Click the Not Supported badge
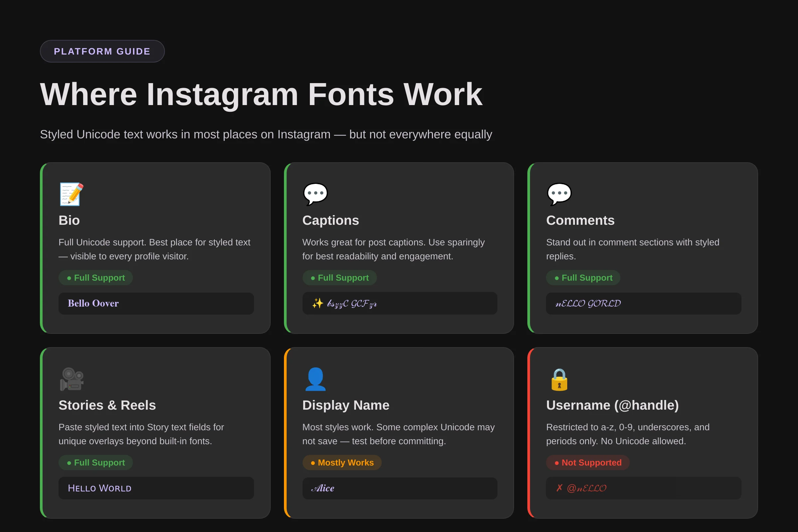798x532 pixels. point(588,463)
